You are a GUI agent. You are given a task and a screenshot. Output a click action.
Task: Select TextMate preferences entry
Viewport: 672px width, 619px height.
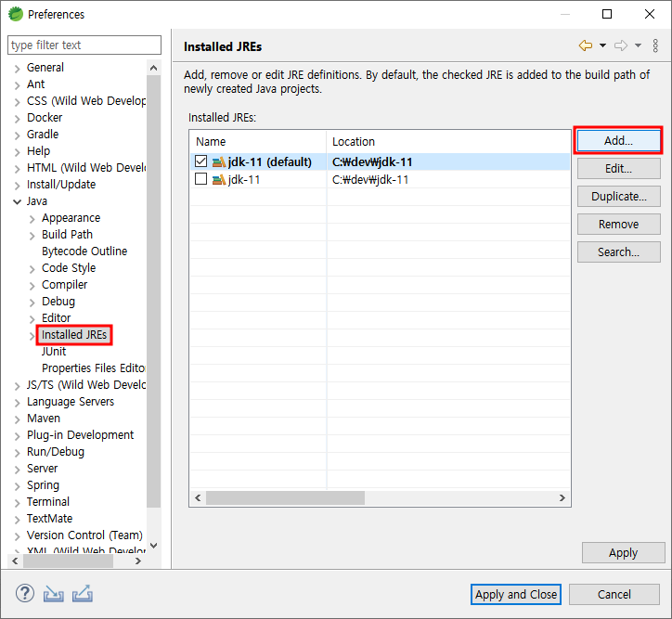click(50, 519)
